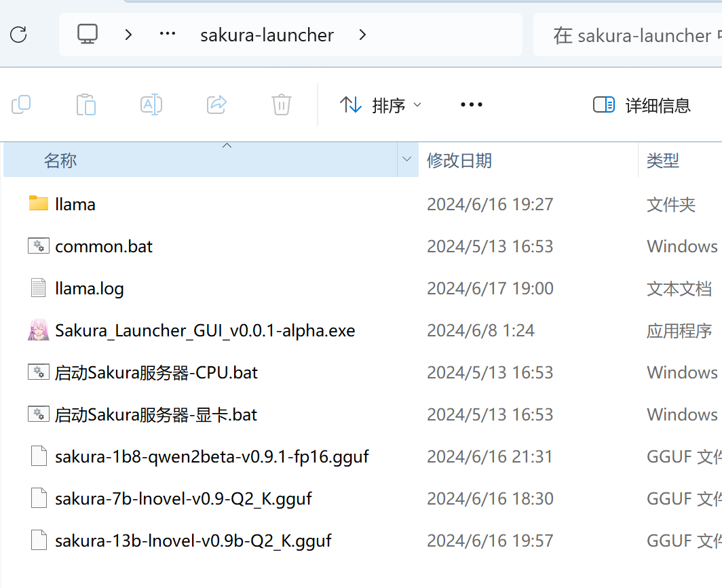The height and width of the screenshot is (588, 722).
Task: Click the 类型 column header
Action: pyautogui.click(x=663, y=161)
